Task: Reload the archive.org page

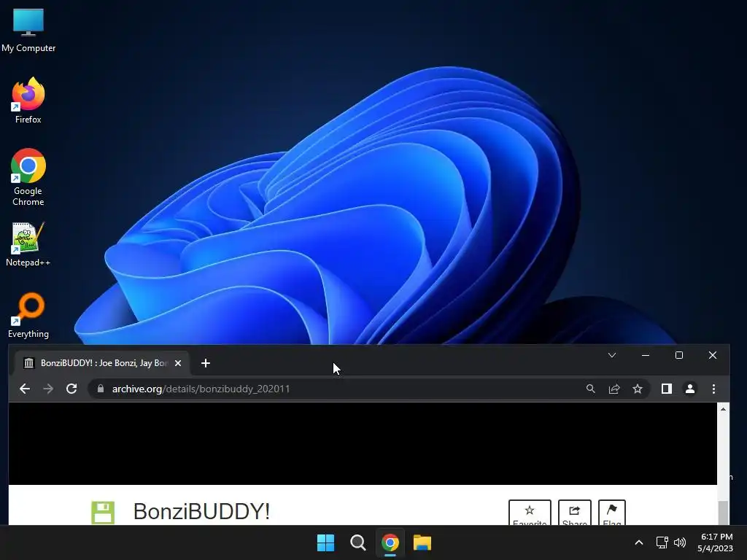Action: tap(71, 389)
